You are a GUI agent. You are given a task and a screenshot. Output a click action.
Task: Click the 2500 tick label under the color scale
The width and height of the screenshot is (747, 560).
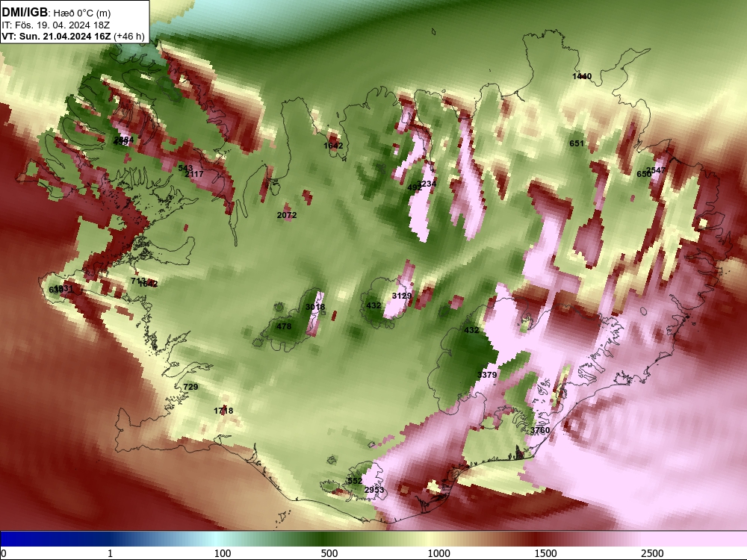tap(652, 553)
